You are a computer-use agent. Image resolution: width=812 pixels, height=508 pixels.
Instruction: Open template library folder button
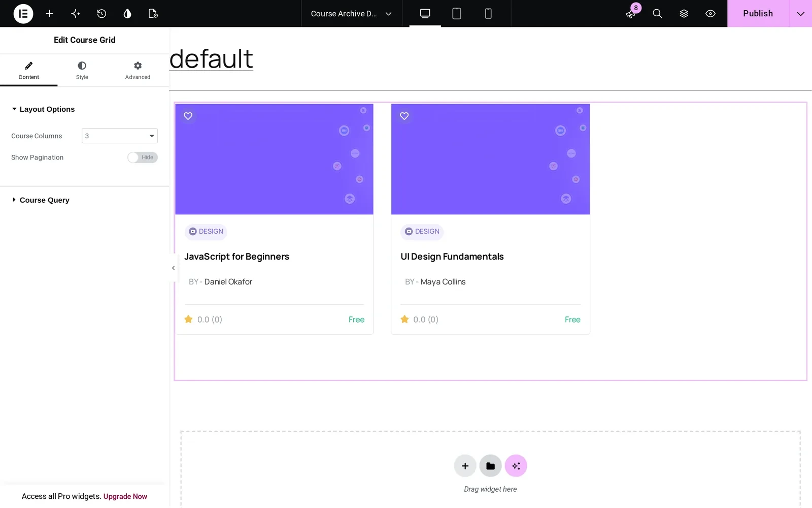click(490, 466)
